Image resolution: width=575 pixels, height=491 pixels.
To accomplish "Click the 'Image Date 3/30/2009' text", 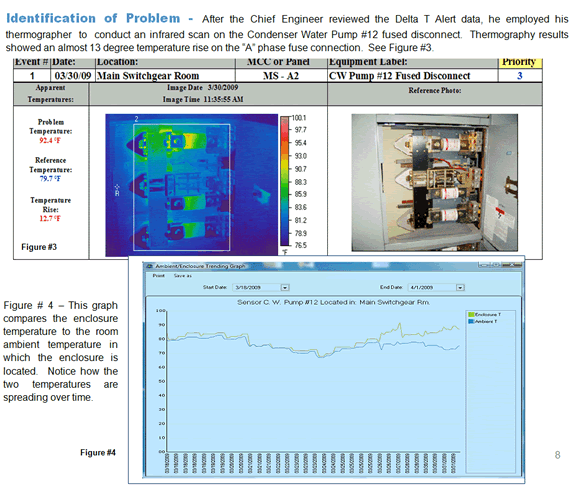I will coord(202,88).
